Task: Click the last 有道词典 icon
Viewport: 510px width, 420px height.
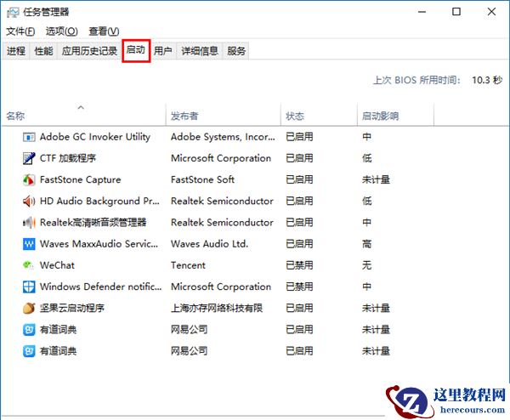Action: pyautogui.click(x=29, y=351)
